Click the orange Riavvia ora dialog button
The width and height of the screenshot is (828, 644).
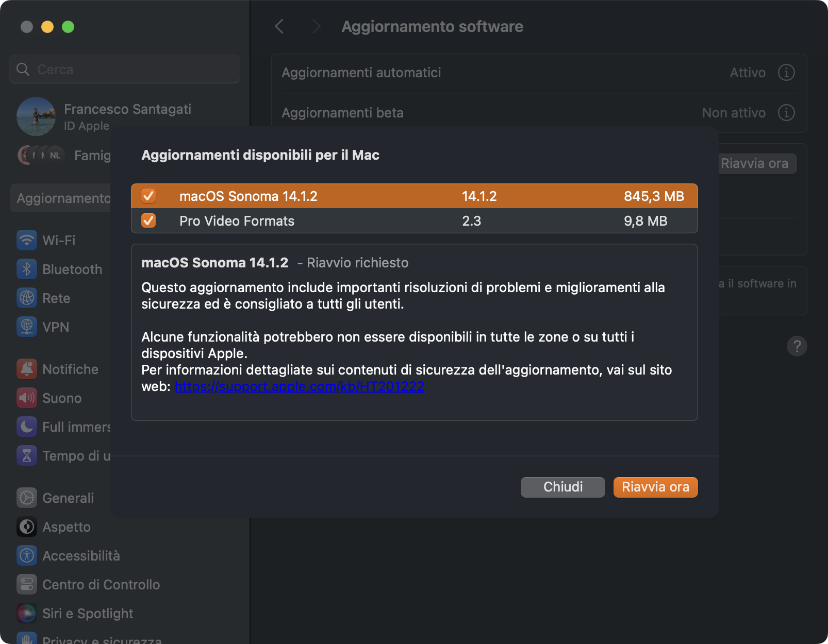click(655, 487)
